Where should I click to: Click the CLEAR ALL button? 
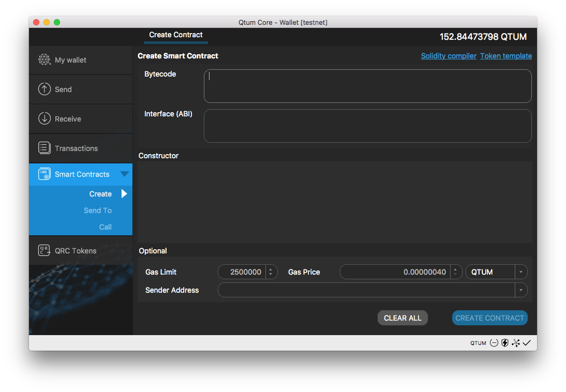click(403, 318)
